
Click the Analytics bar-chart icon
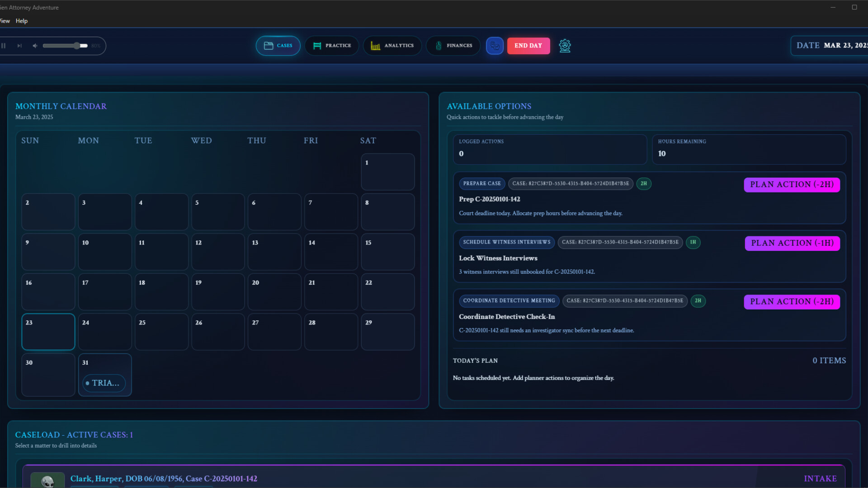click(374, 45)
